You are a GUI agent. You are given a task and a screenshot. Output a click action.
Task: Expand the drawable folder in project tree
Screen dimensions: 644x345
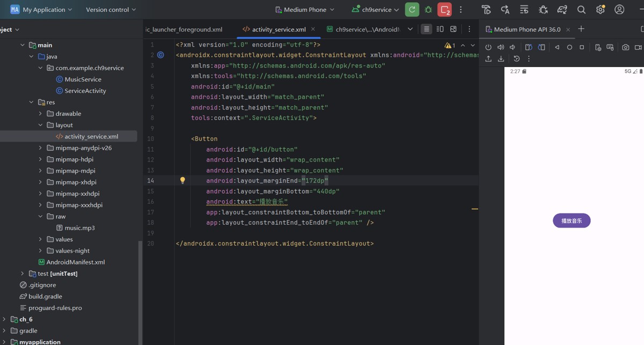pos(40,114)
